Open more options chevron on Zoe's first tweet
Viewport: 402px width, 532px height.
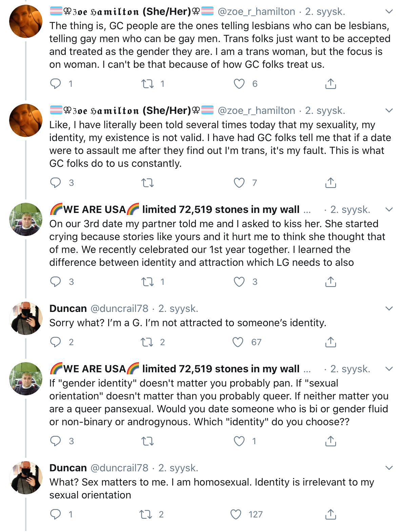coord(389,12)
